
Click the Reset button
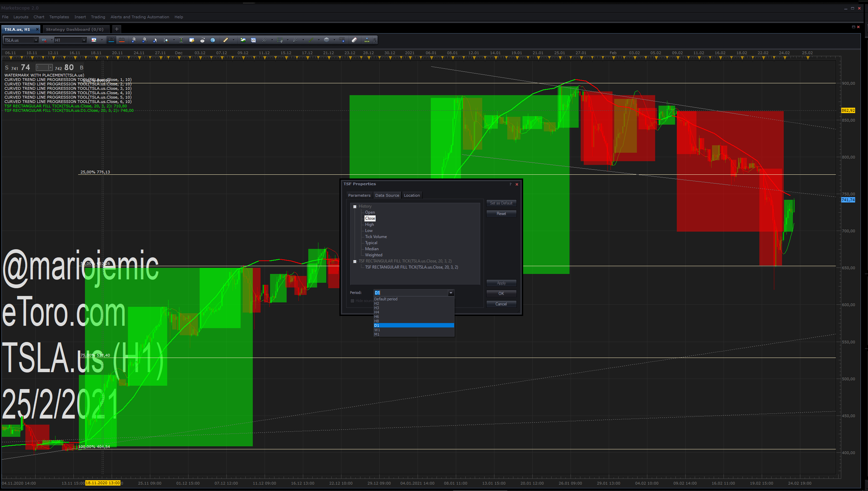click(501, 214)
